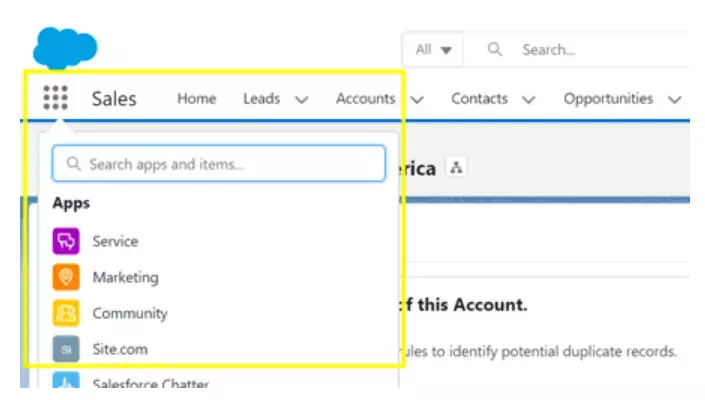
Task: Click the purple Service app icon
Action: point(66,241)
